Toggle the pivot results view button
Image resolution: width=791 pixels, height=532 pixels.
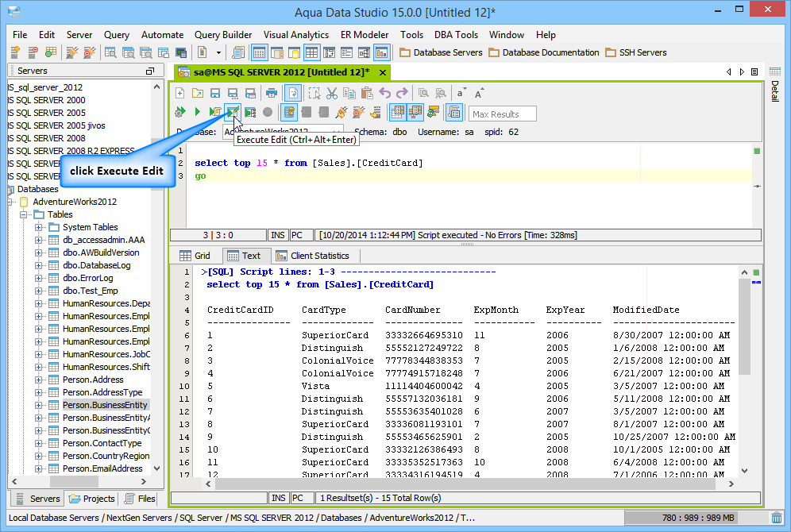coord(415,112)
